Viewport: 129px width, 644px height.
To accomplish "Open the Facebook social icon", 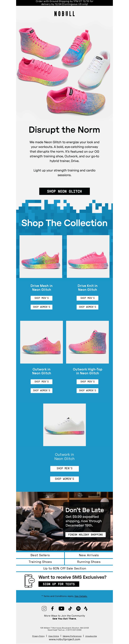I will pos(53,609).
